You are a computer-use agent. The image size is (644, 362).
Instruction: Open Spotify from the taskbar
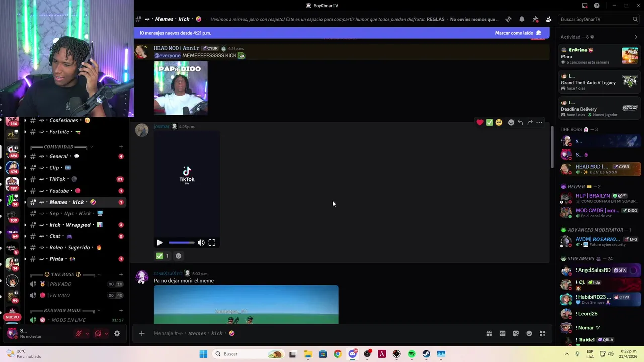point(412,354)
